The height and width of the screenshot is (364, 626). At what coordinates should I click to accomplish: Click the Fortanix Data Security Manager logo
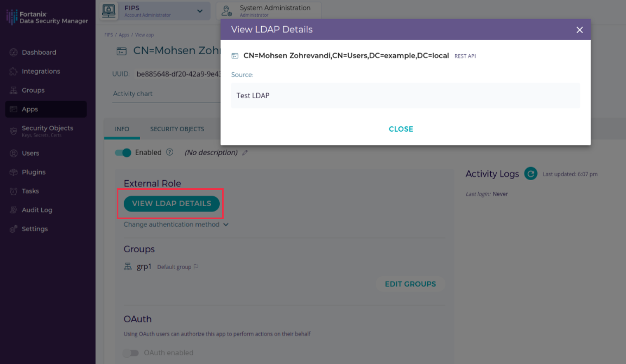pos(47,17)
